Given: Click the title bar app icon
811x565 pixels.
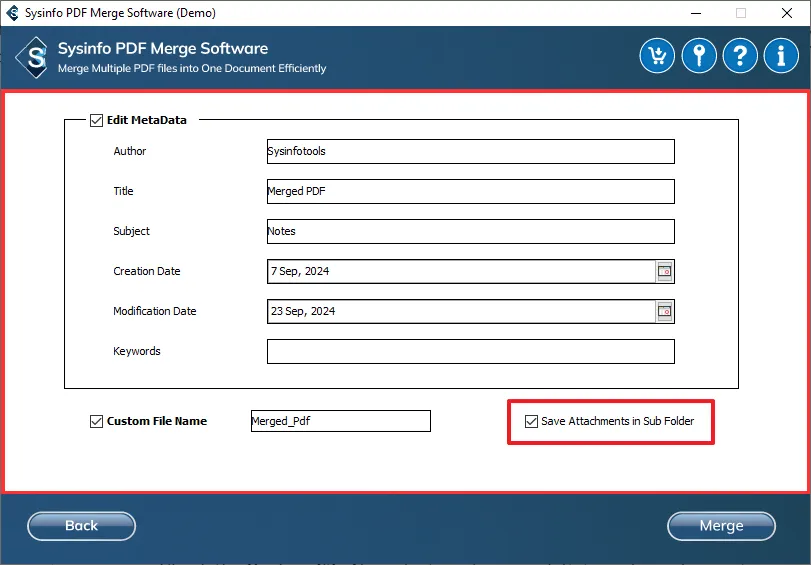Looking at the screenshot, I should pyautogui.click(x=12, y=13).
